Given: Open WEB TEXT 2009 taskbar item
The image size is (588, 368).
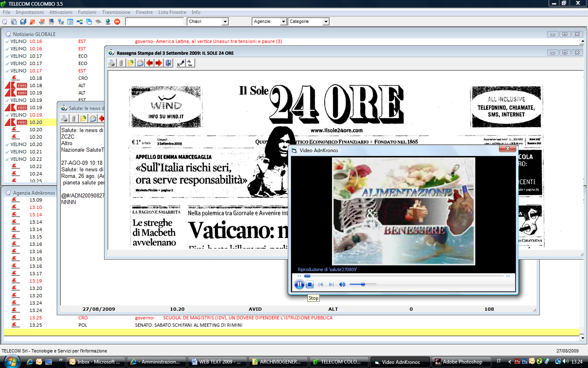Looking at the screenshot, I should 218,362.
